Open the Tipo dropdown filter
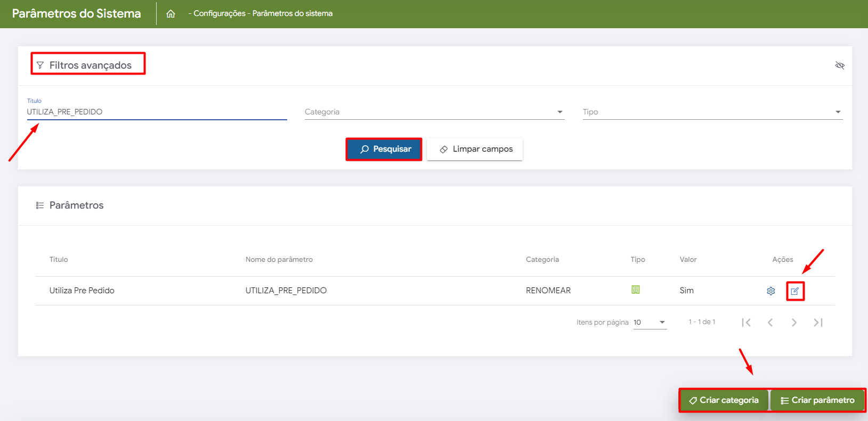 point(712,112)
